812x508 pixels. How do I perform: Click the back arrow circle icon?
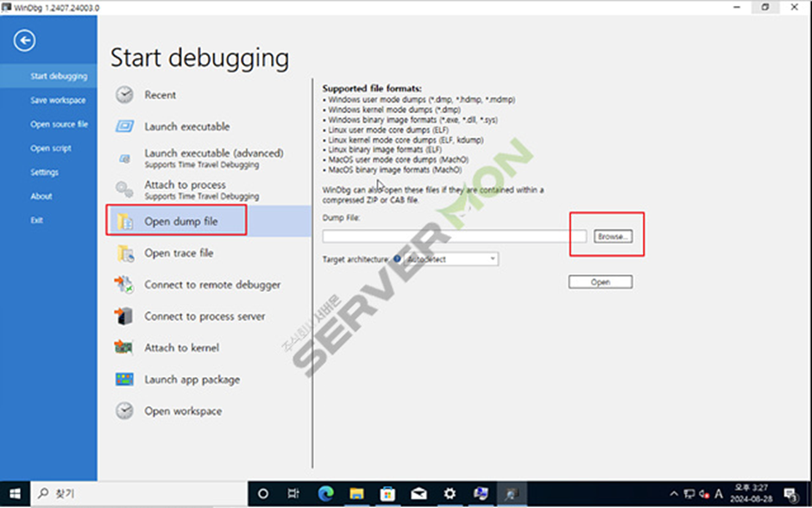pos(24,41)
